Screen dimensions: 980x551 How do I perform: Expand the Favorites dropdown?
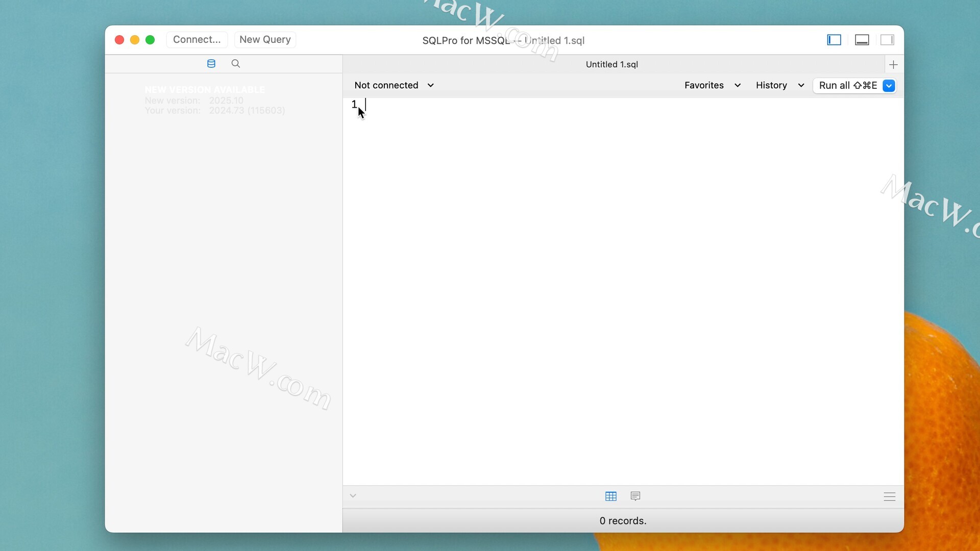pos(713,85)
